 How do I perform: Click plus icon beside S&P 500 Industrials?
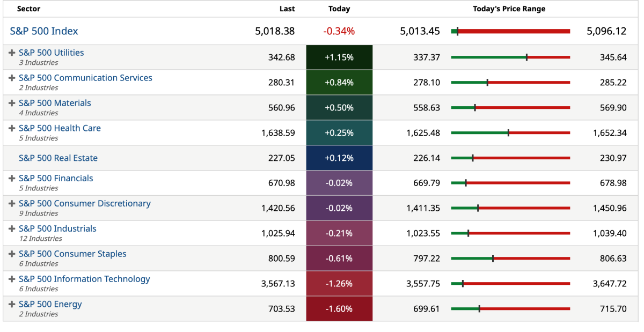click(12, 228)
